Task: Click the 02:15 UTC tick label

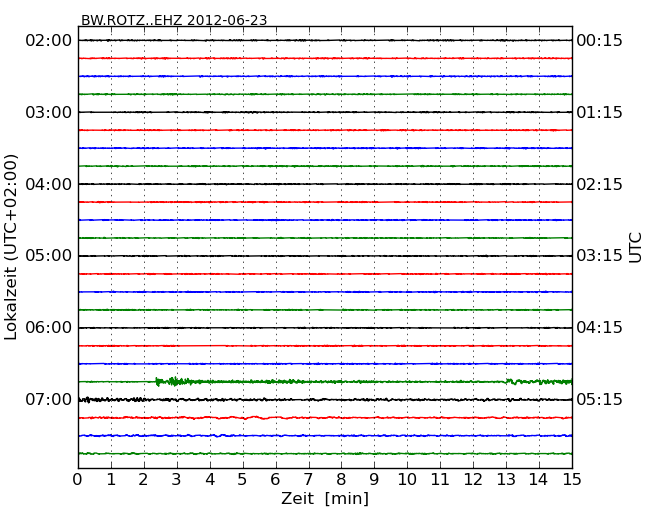Action: click(599, 184)
